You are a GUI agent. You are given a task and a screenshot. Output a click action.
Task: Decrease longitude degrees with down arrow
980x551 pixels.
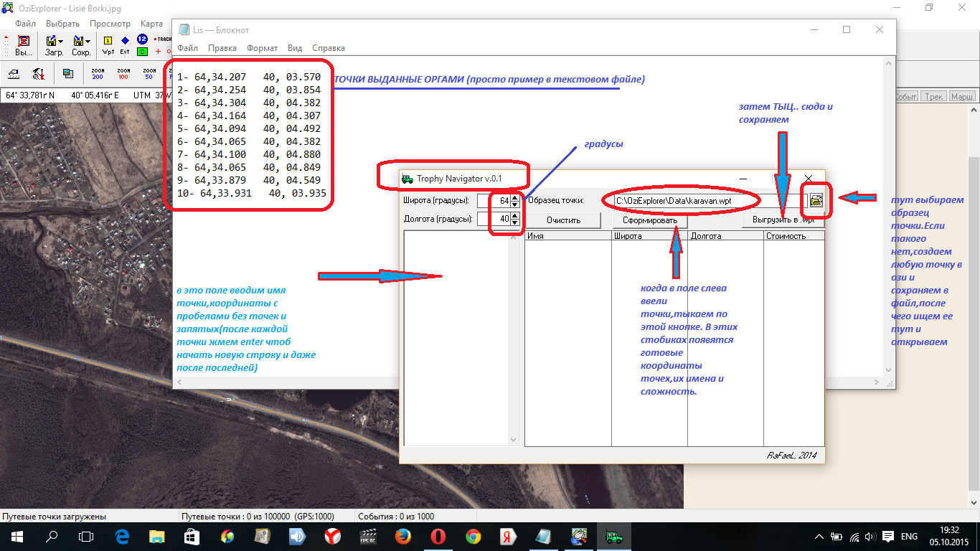tap(514, 222)
